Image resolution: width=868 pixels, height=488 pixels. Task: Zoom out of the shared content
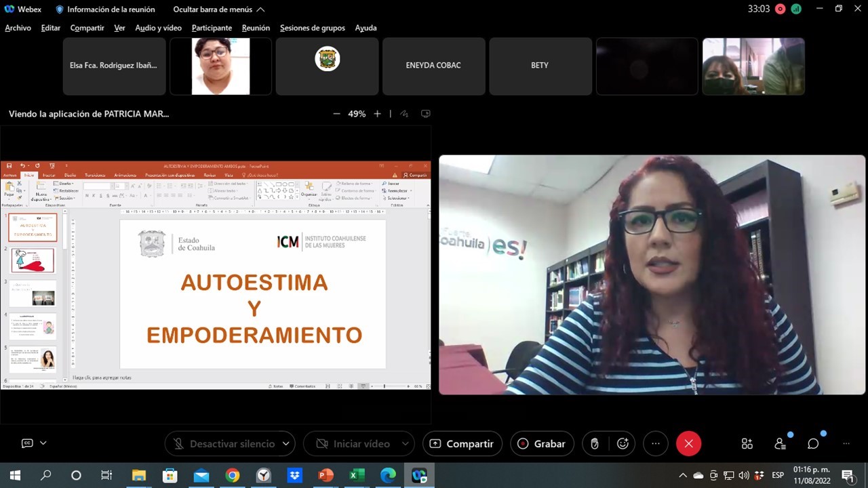pyautogui.click(x=336, y=114)
